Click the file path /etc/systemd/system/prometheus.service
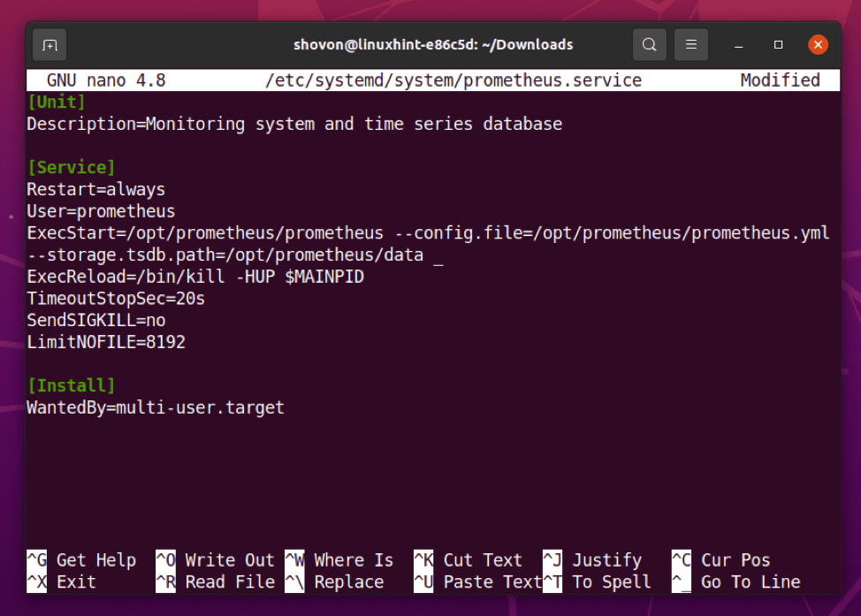 click(x=453, y=80)
